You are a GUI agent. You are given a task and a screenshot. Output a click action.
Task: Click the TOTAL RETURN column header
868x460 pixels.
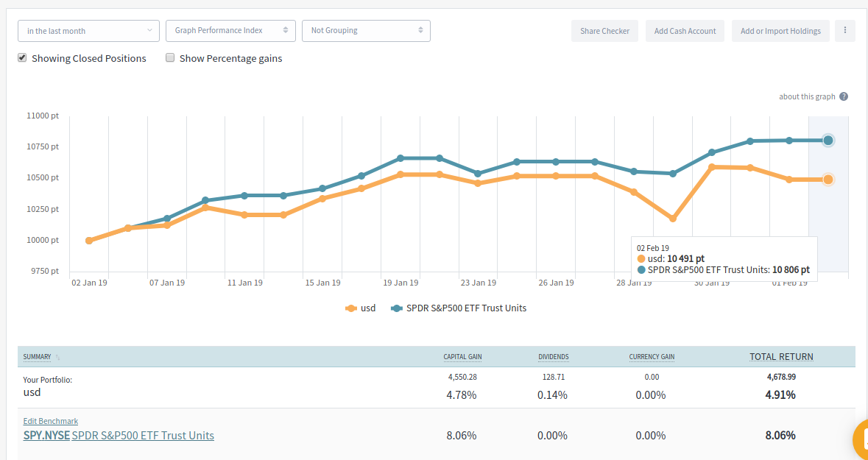click(x=781, y=357)
